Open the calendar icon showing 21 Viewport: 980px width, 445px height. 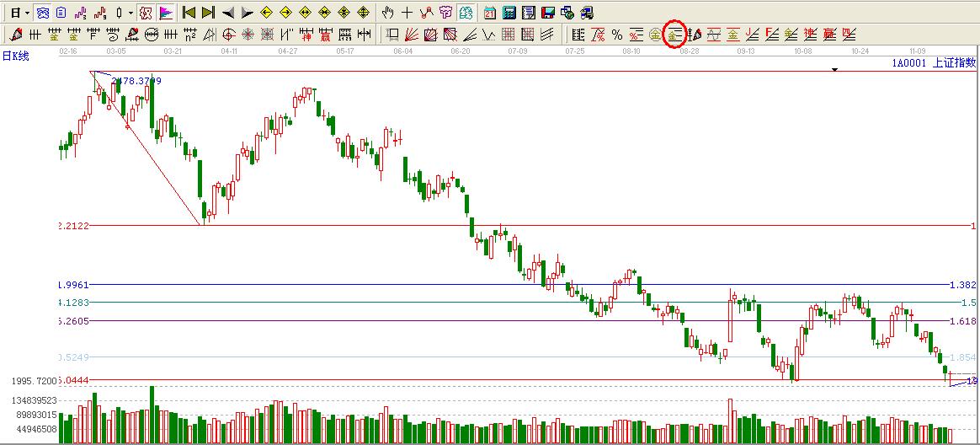coord(490,13)
